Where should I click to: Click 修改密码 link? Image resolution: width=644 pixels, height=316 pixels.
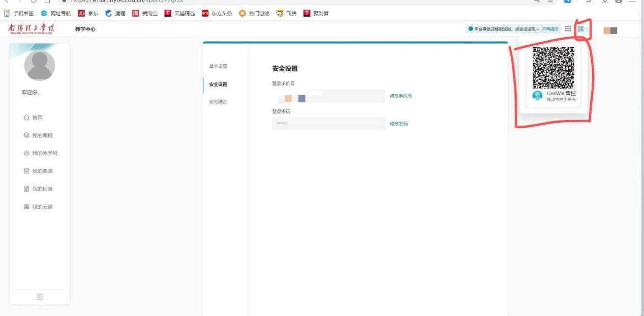point(398,124)
